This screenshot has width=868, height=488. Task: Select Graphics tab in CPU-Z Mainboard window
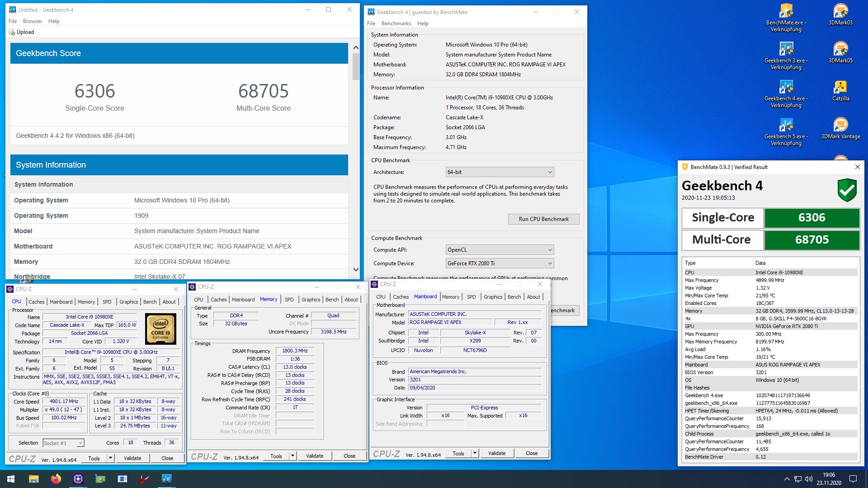click(493, 297)
